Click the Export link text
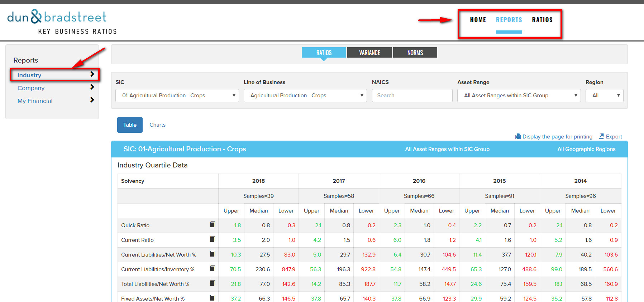 coord(614,137)
